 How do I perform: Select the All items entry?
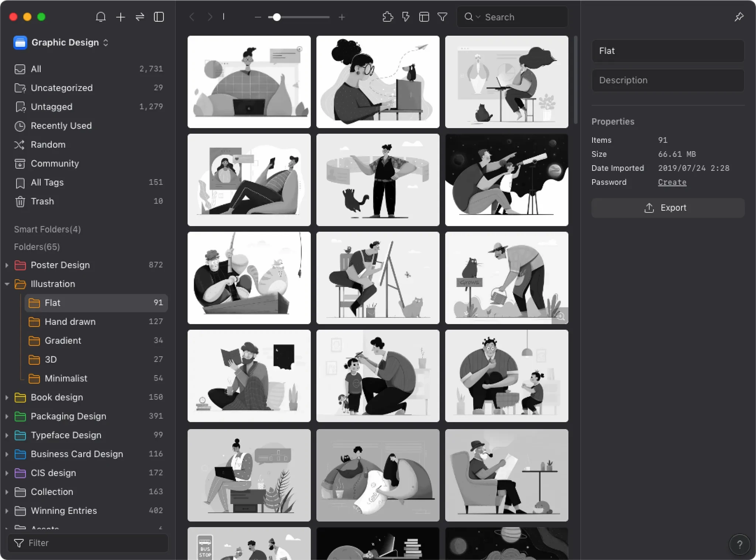[88, 69]
